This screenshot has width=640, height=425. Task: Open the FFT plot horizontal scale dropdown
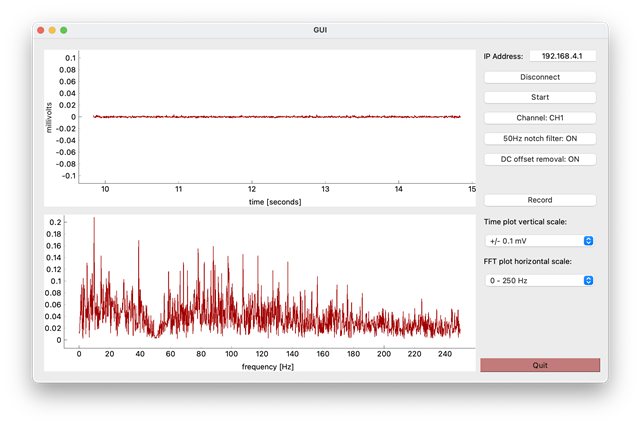tap(539, 280)
